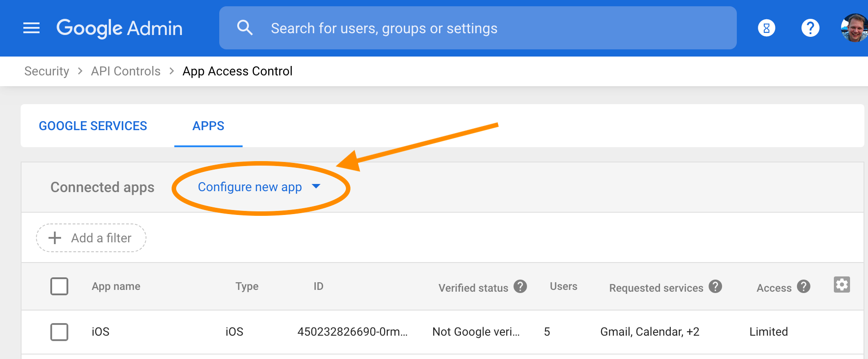Switch to the Google Services tab

tap(93, 126)
